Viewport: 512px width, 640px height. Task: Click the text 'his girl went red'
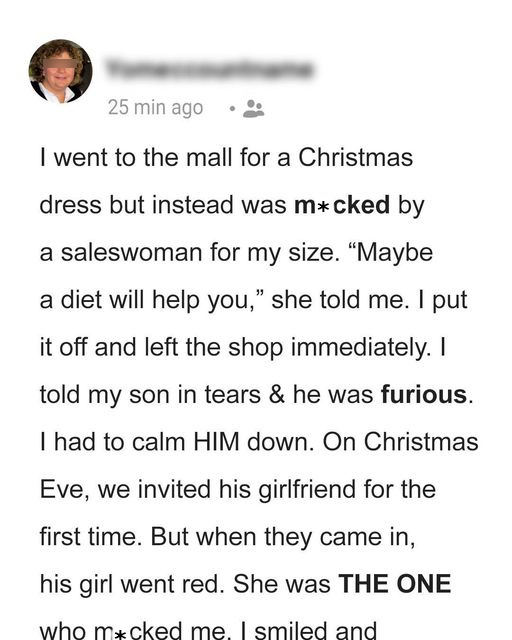[131, 584]
